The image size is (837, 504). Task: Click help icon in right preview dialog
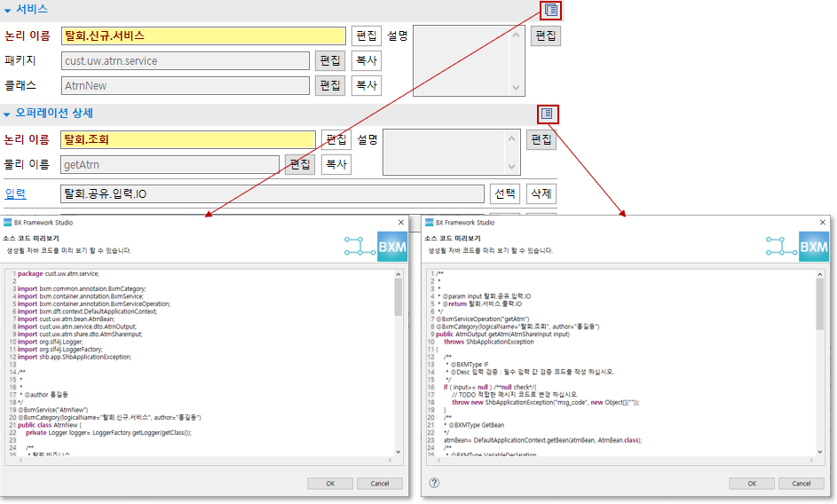pos(435,483)
